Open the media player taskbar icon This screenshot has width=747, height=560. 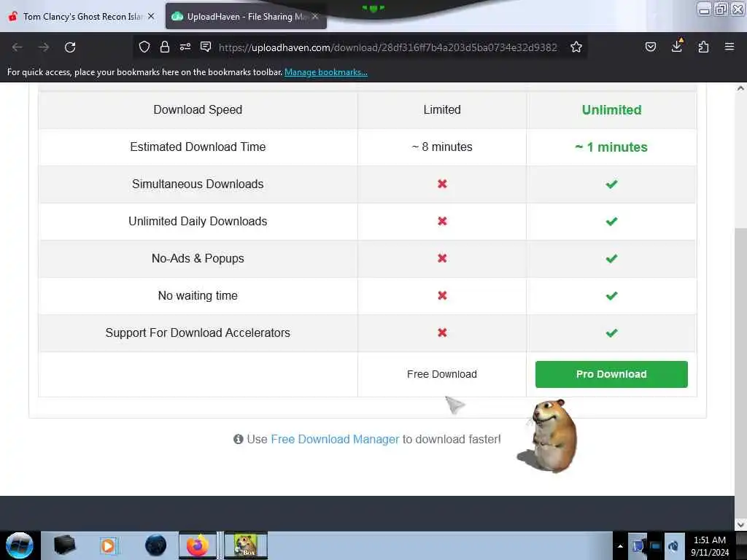click(108, 545)
